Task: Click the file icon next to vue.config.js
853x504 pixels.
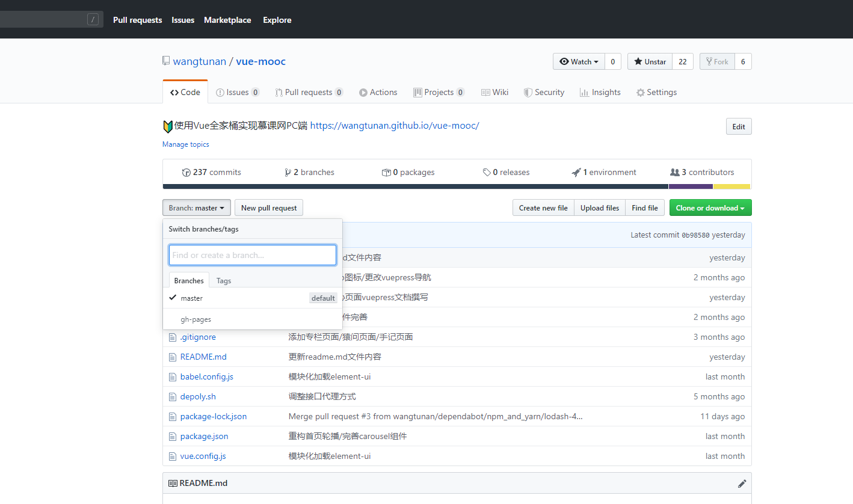Action: click(x=172, y=456)
